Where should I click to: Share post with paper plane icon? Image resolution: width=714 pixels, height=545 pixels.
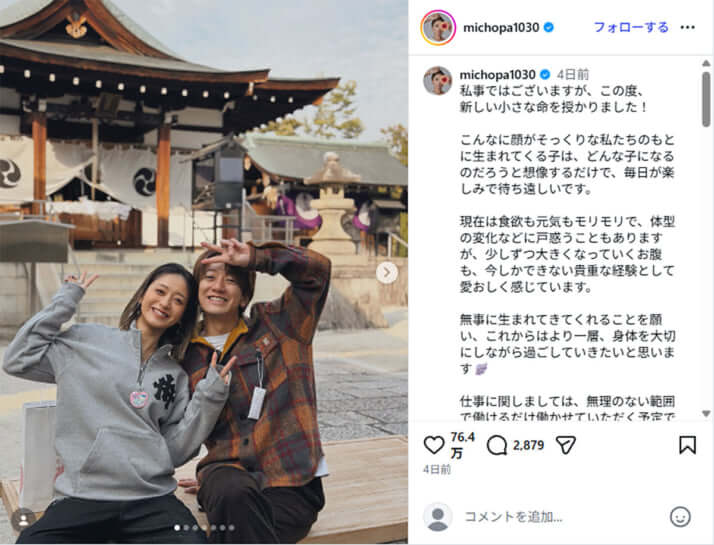pos(566,445)
